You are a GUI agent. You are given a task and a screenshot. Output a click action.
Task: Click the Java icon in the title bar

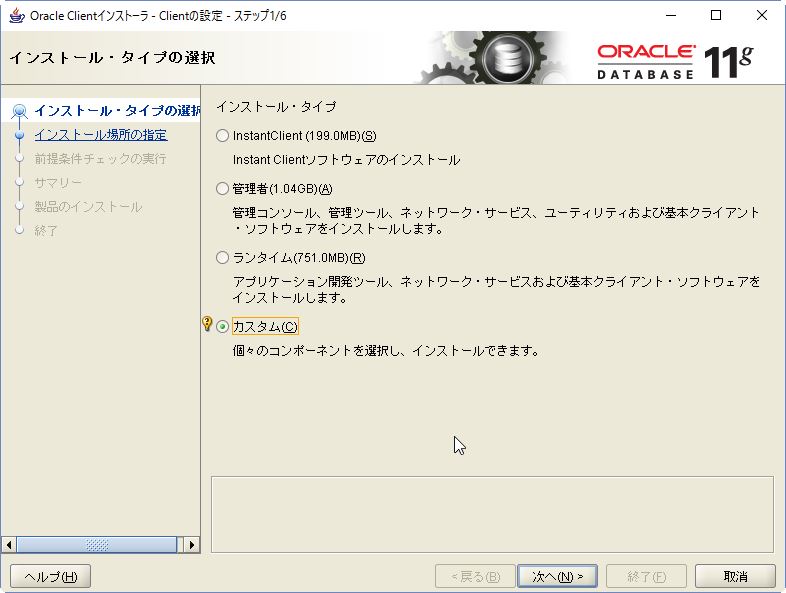point(17,16)
